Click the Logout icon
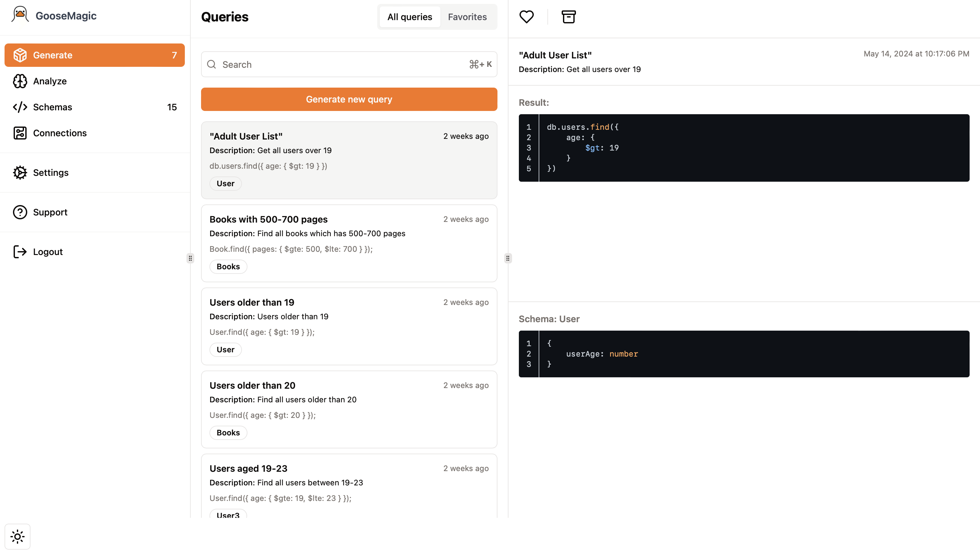 [x=20, y=251]
